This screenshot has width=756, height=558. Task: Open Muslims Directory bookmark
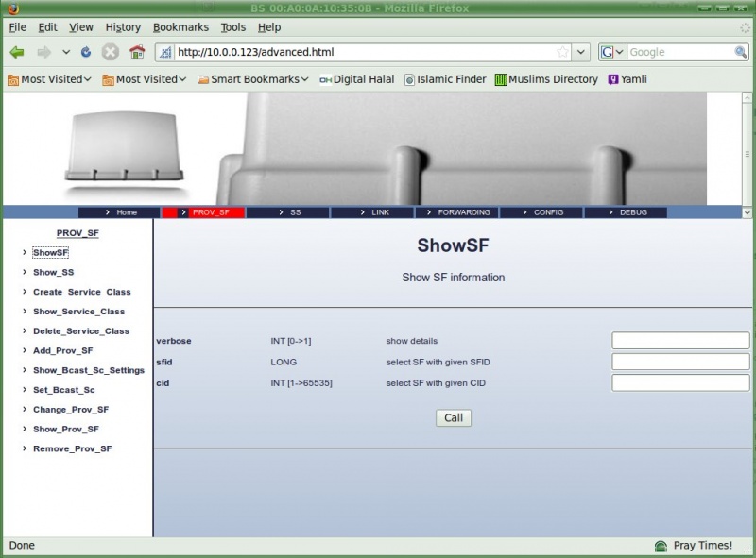(x=546, y=79)
